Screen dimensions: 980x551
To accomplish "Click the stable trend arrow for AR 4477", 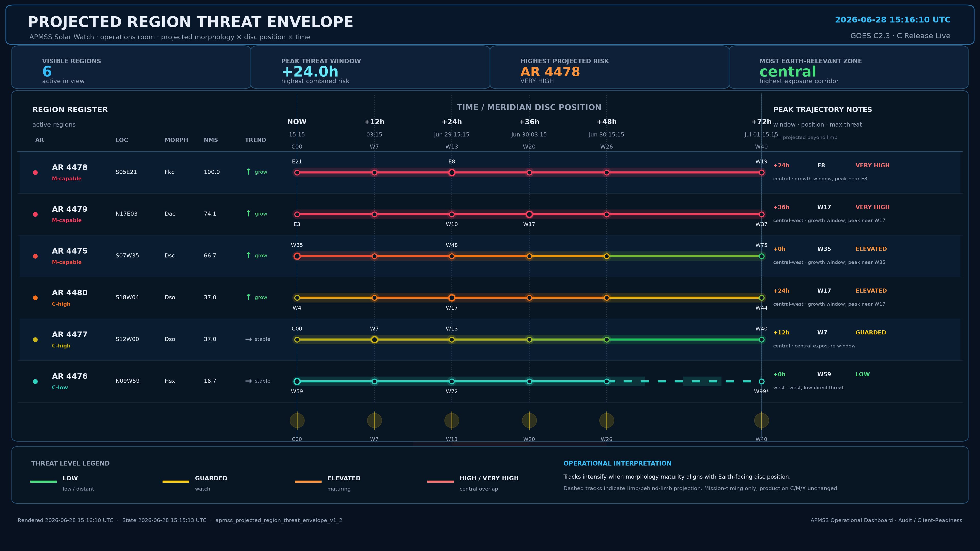I will (x=248, y=339).
